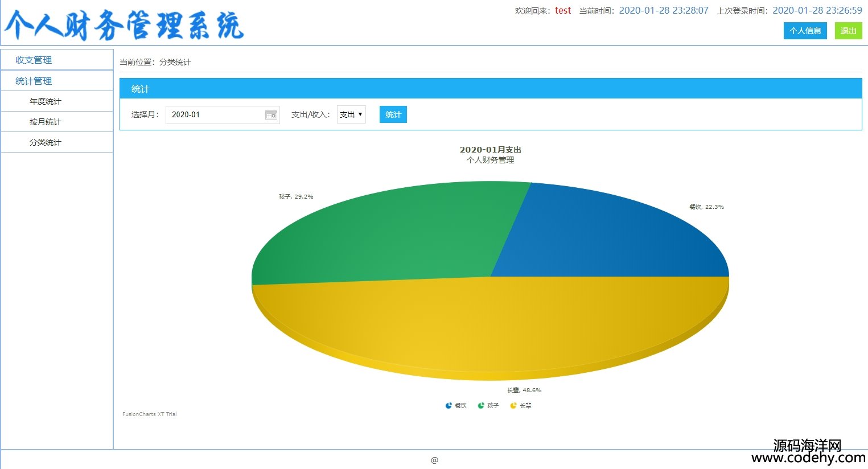Click the @ symbol in the footer
868x469 pixels.
pyautogui.click(x=434, y=460)
